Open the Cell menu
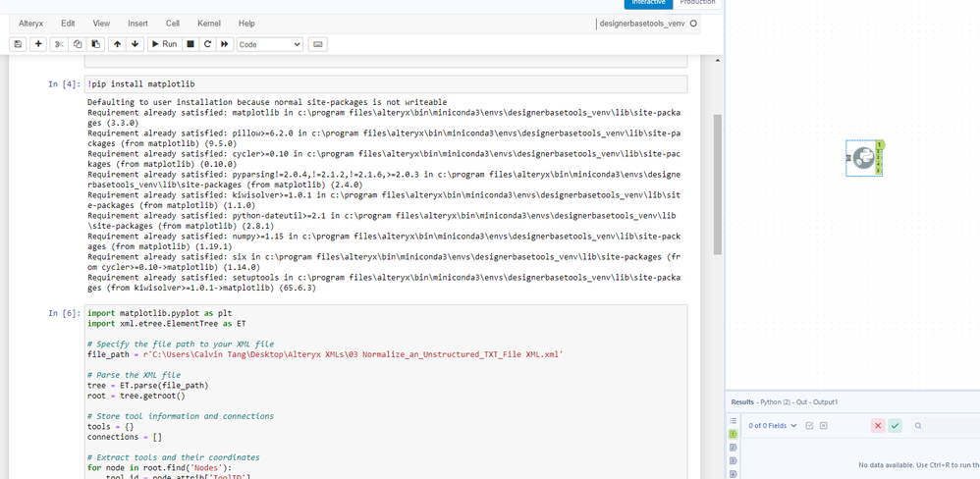 [x=173, y=24]
